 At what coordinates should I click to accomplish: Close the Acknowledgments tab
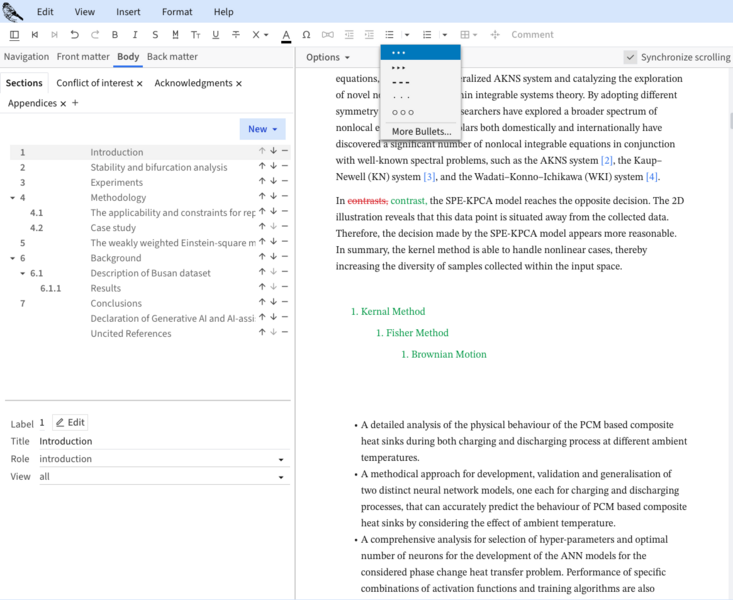[239, 84]
